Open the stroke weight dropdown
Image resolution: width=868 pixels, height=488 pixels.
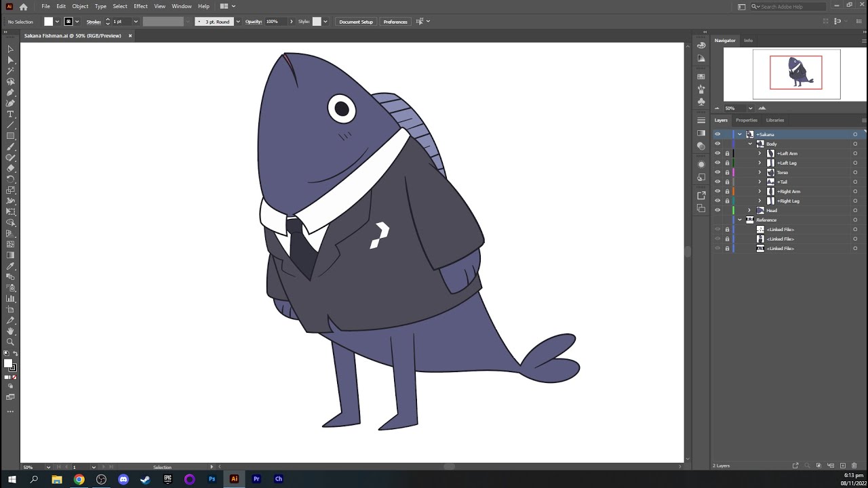point(136,22)
